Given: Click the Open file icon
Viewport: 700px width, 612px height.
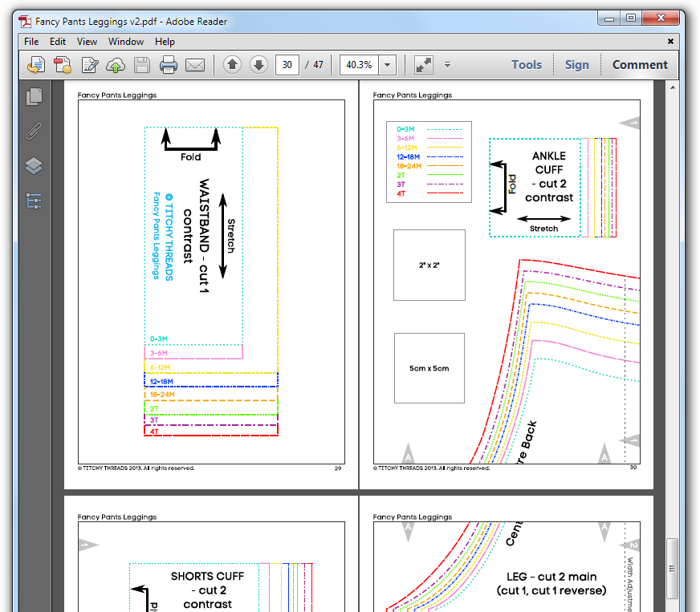Looking at the screenshot, I should click(x=35, y=65).
